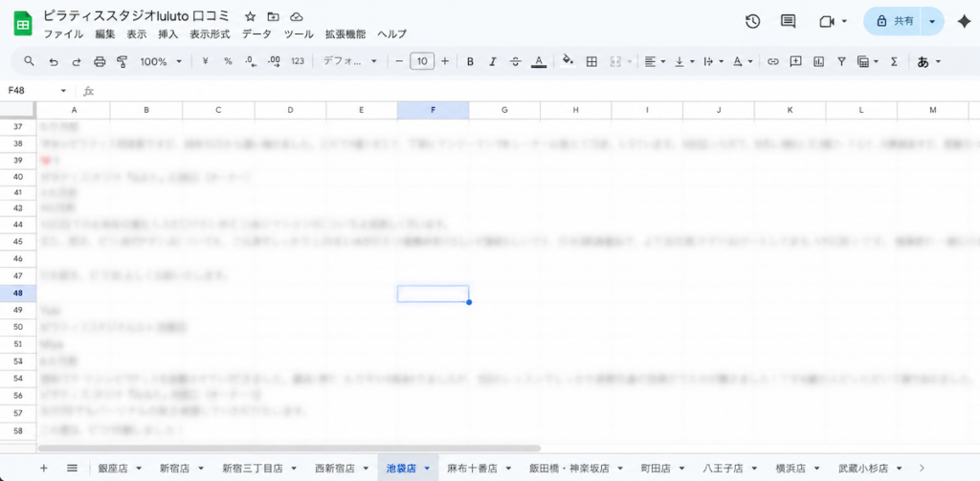
Task: Add a new sheet with plus button
Action: (43, 468)
